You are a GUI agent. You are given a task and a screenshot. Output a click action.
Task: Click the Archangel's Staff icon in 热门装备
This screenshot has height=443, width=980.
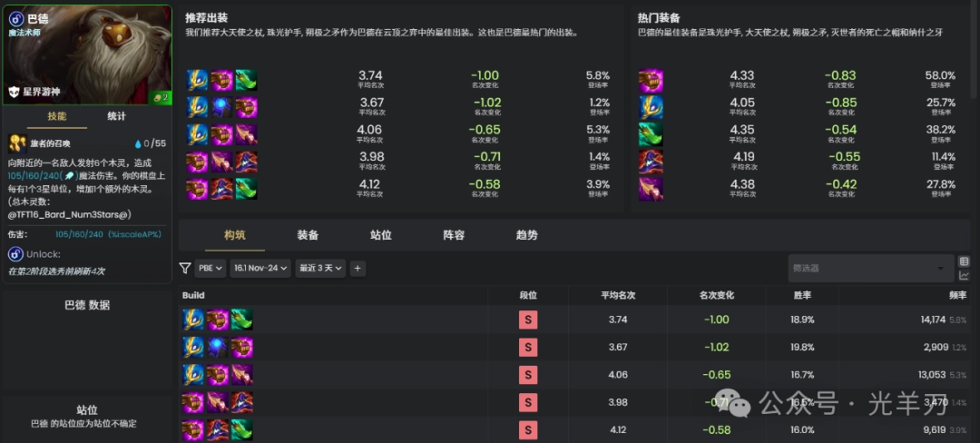coord(652,107)
